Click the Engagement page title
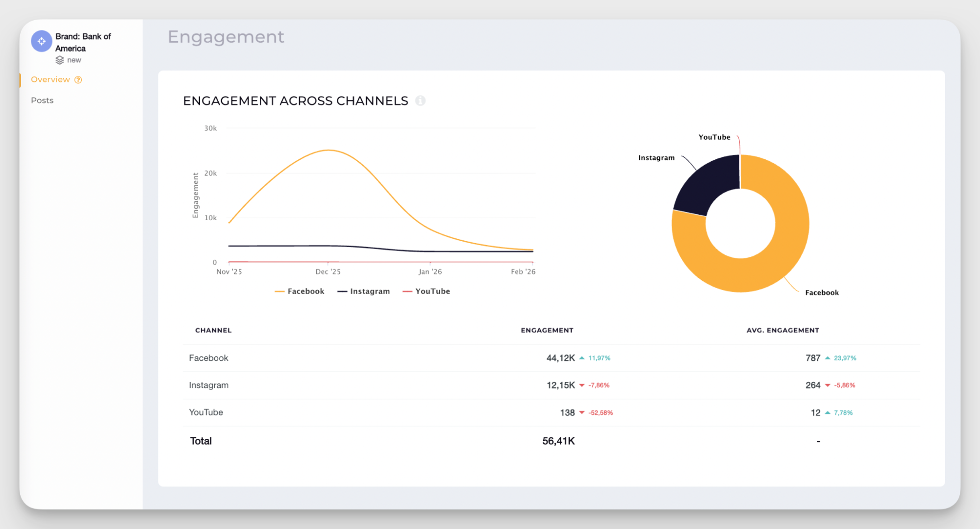The height and width of the screenshot is (529, 980). pyautogui.click(x=226, y=37)
